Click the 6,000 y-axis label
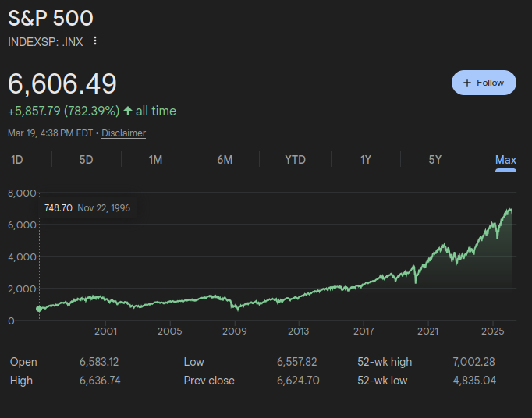Viewport: 532px width, 418px height. point(22,225)
